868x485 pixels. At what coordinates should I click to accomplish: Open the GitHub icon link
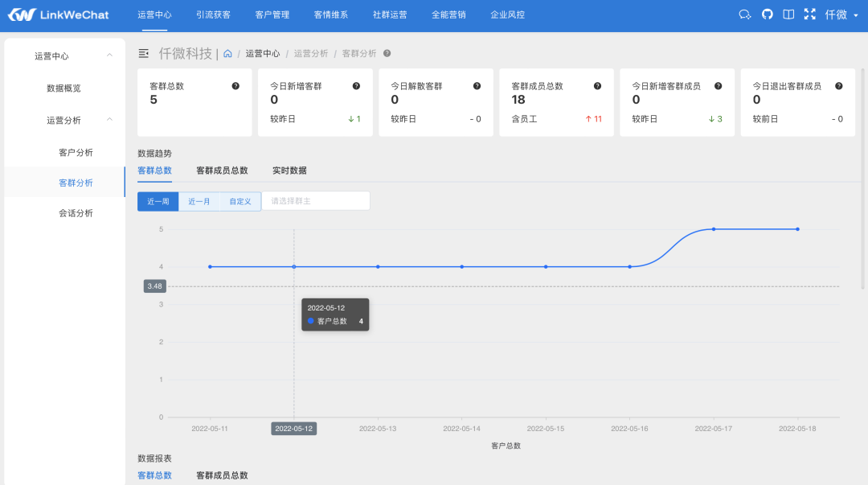pyautogui.click(x=767, y=14)
